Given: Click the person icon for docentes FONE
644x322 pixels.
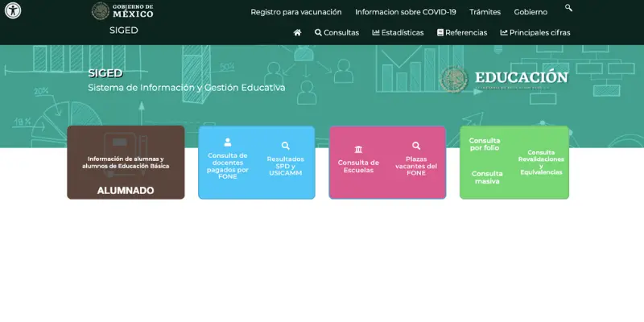Looking at the screenshot, I should pos(228,142).
